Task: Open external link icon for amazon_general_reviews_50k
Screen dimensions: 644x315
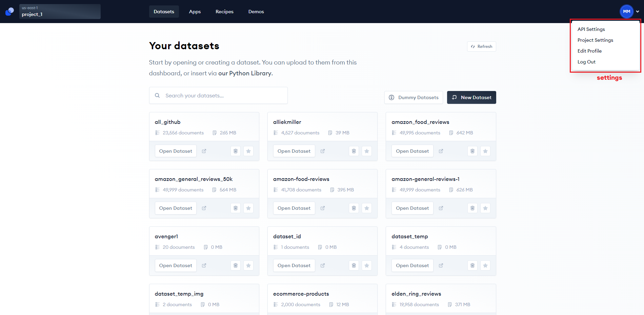Action: (204, 208)
